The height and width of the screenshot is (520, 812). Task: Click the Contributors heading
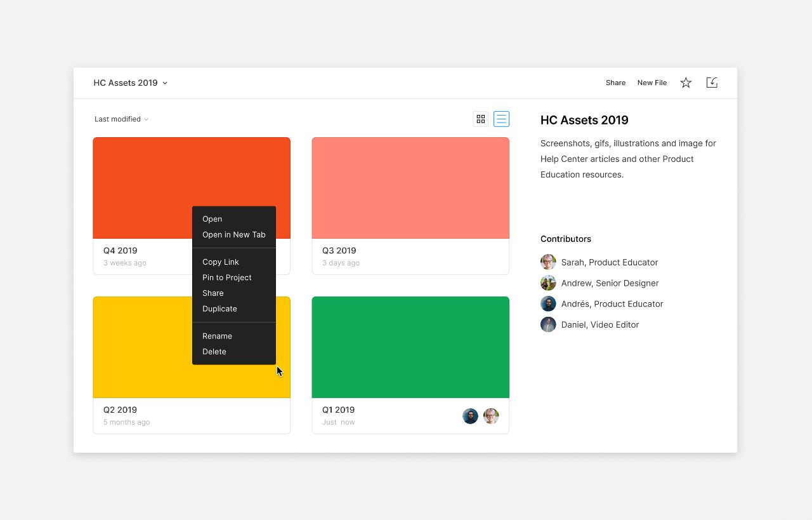coord(566,239)
